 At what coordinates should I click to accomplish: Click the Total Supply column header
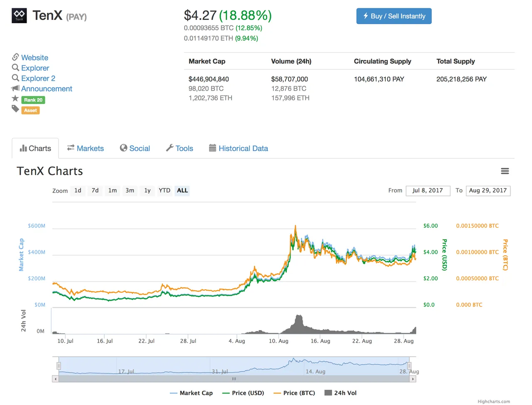point(456,61)
